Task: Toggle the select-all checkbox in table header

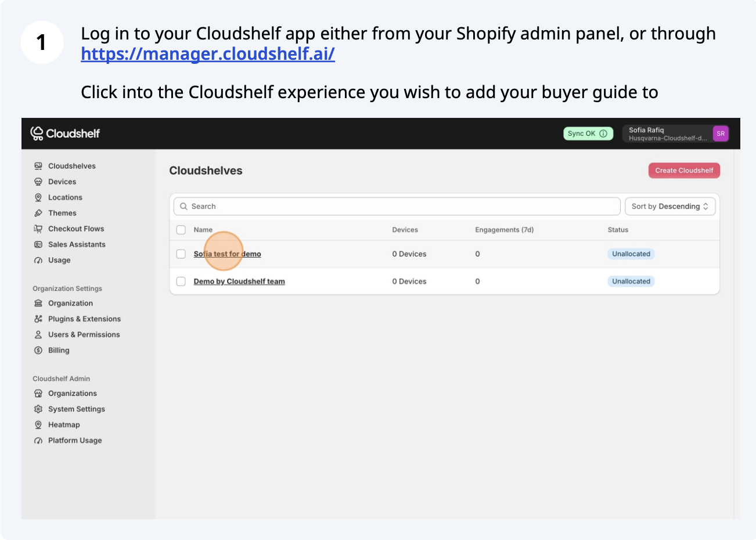Action: click(181, 230)
